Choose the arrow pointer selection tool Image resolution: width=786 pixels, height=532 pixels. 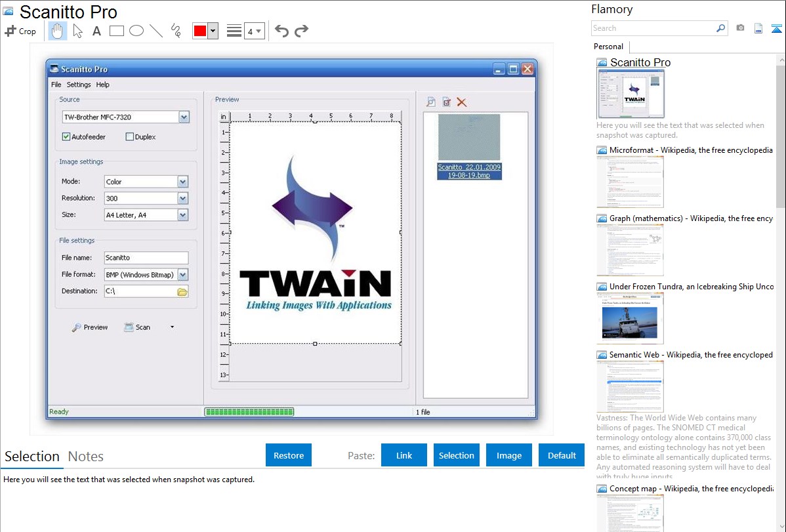click(x=77, y=31)
